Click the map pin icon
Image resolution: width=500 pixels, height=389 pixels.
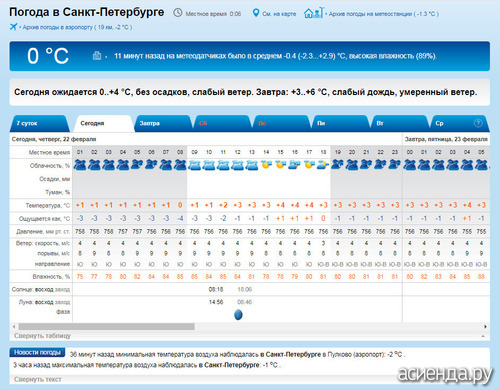pyautogui.click(x=256, y=13)
